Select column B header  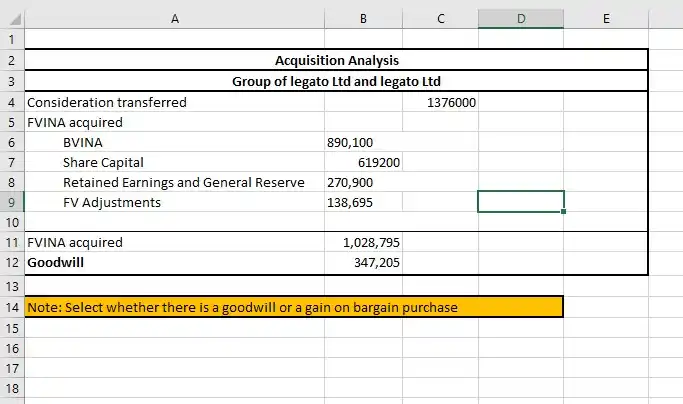click(x=363, y=19)
